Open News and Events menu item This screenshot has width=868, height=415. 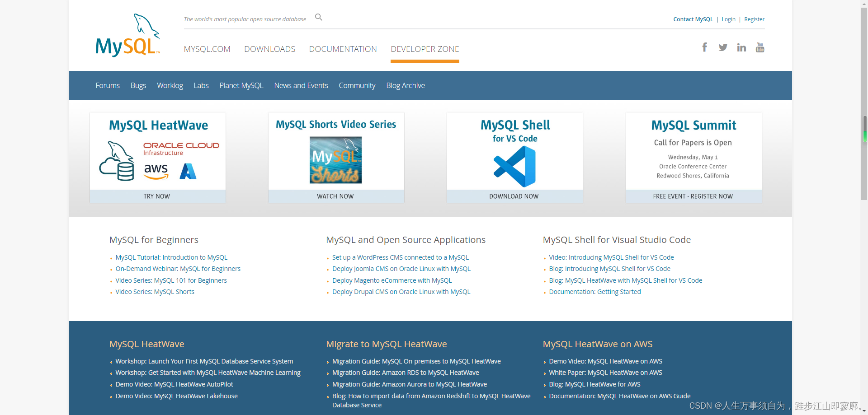click(x=301, y=85)
